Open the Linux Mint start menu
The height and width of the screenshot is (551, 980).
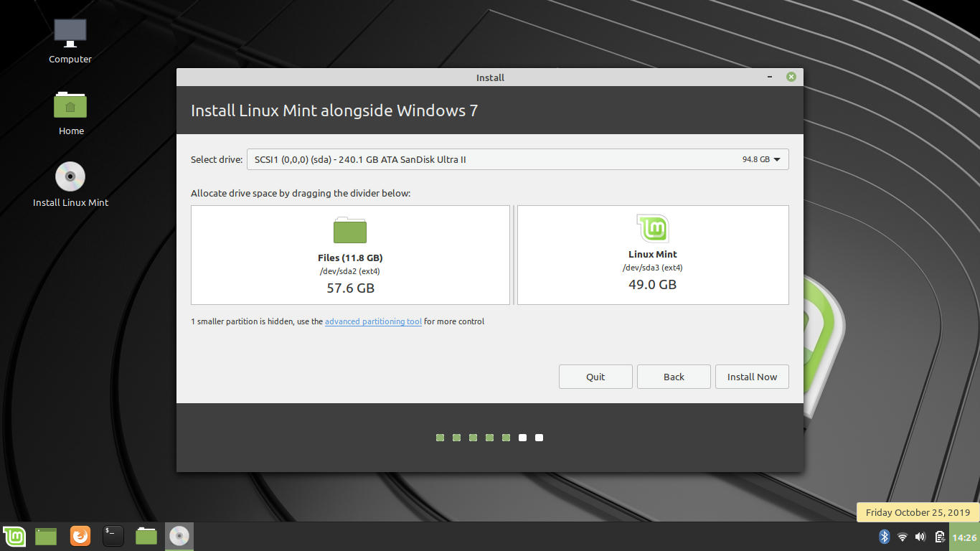14,536
